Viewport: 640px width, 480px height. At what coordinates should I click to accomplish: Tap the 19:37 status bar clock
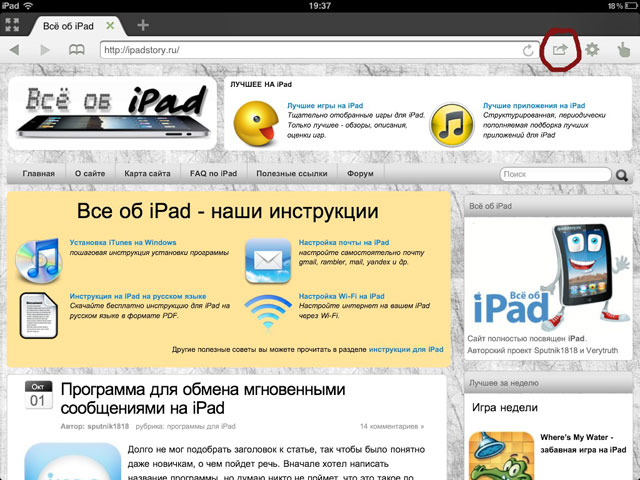pos(320,6)
